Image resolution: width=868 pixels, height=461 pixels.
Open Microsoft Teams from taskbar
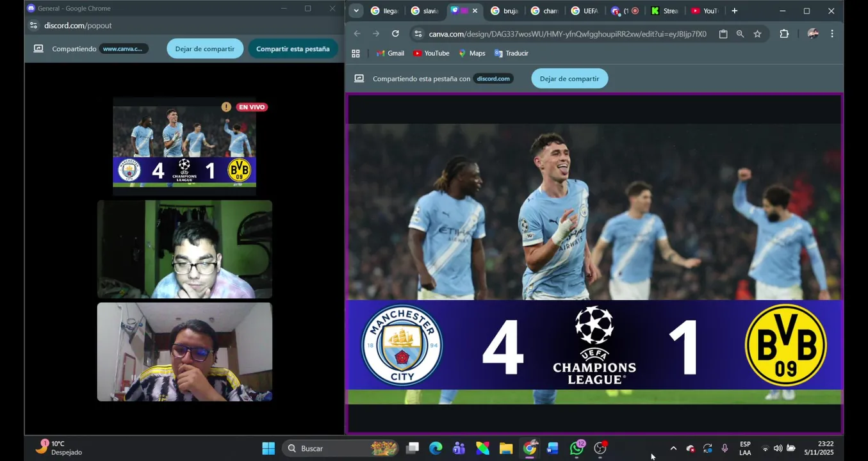point(459,448)
